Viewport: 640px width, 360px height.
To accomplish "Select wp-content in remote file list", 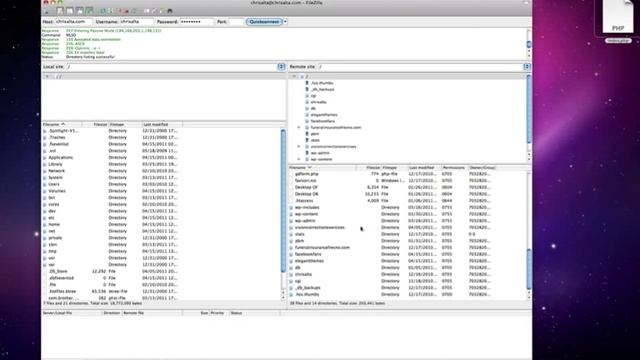I will click(x=306, y=214).
